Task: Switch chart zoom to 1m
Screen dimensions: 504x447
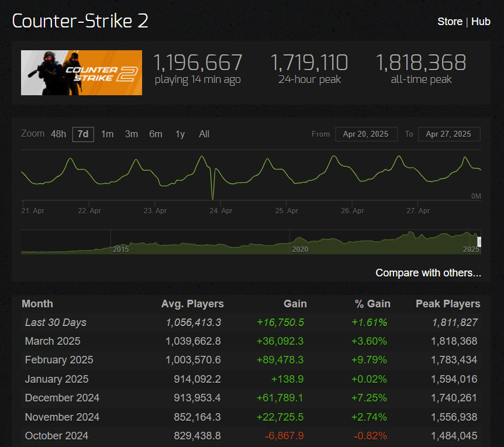Action: pos(107,134)
